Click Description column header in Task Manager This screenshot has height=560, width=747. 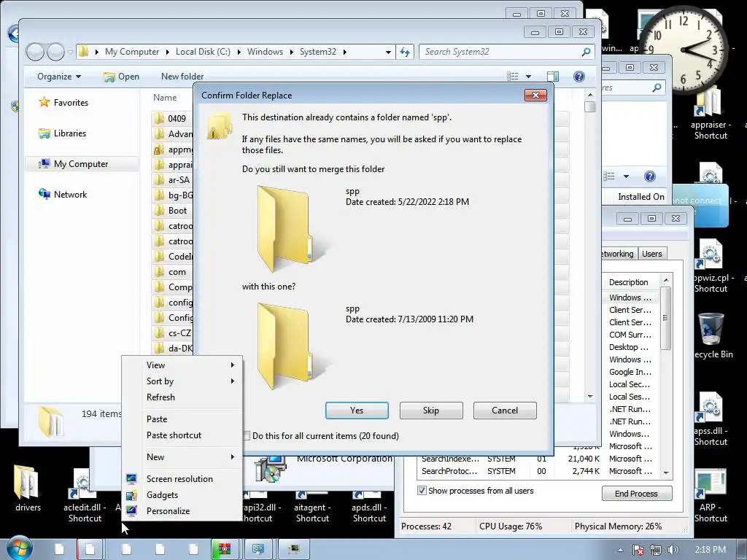629,282
